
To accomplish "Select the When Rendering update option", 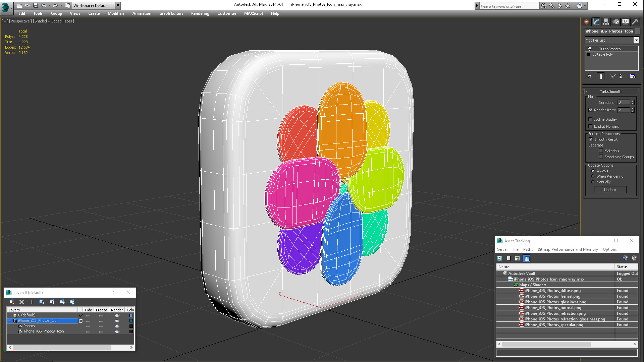I will pyautogui.click(x=593, y=176).
